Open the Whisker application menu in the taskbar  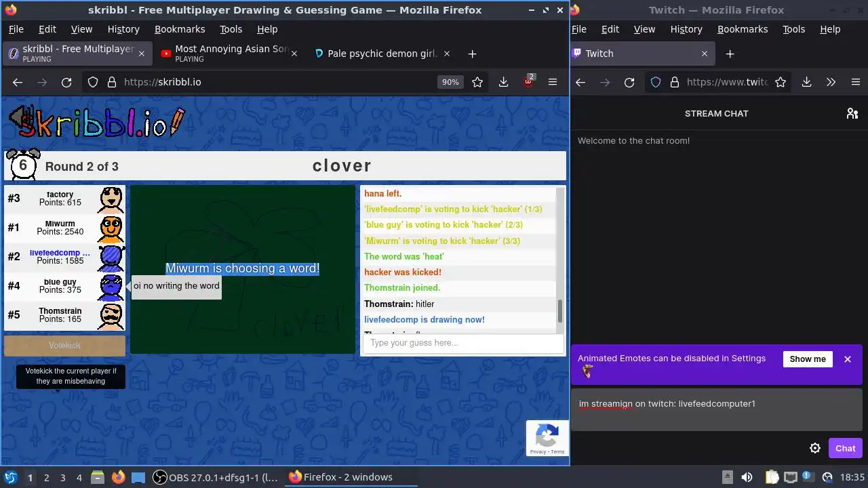click(x=11, y=477)
